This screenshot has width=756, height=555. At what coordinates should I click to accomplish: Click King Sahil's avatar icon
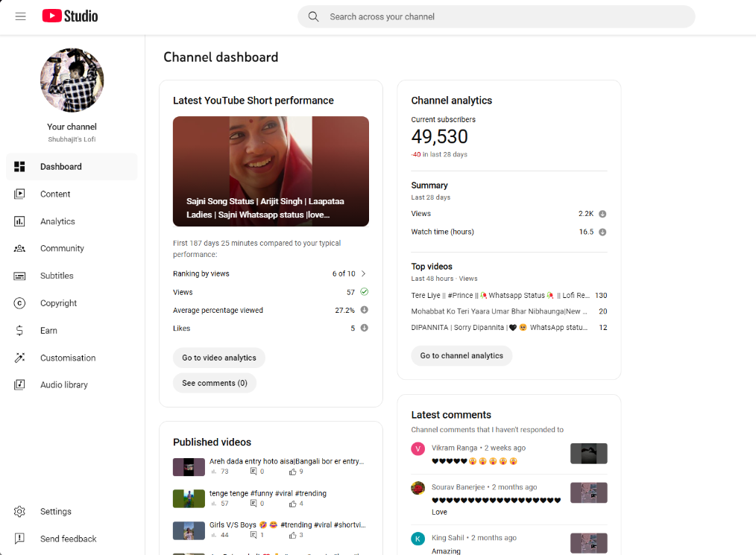point(418,539)
